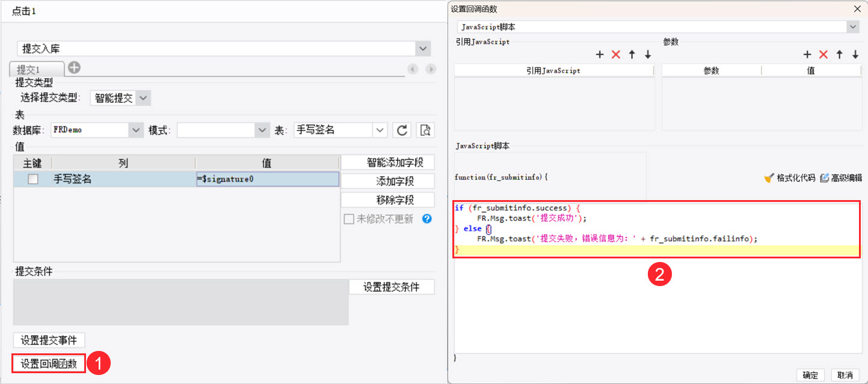Move referenced JavaScript up
Image resolution: width=868 pixels, height=384 pixels.
tap(632, 55)
